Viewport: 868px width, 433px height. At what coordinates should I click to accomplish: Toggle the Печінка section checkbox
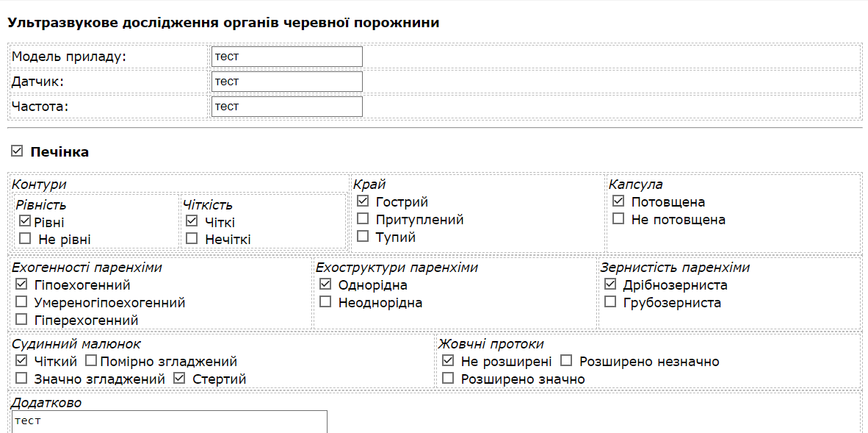[x=17, y=151]
